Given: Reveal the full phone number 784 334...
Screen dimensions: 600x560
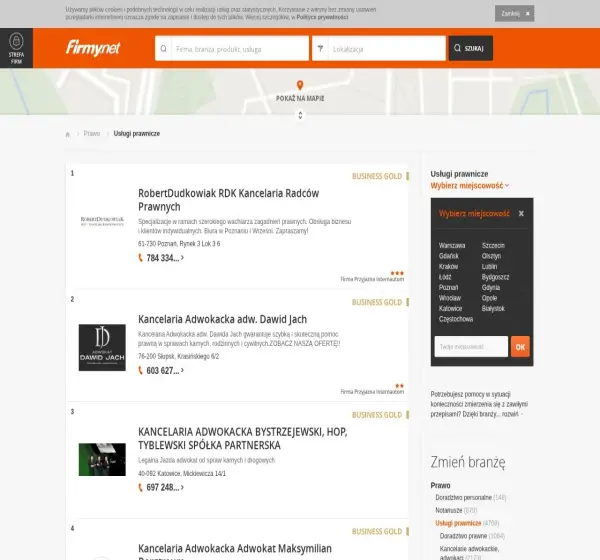Looking at the screenshot, I should pos(165,258).
